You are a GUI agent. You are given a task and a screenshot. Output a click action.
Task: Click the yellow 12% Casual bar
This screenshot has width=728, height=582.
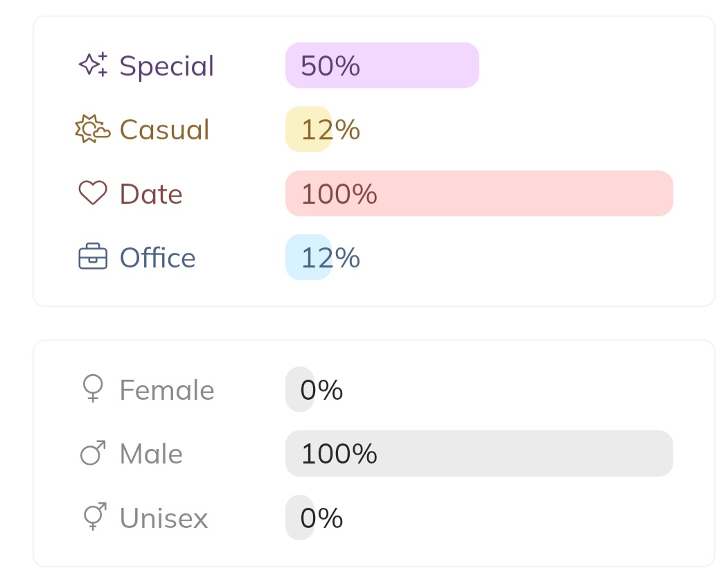(308, 130)
